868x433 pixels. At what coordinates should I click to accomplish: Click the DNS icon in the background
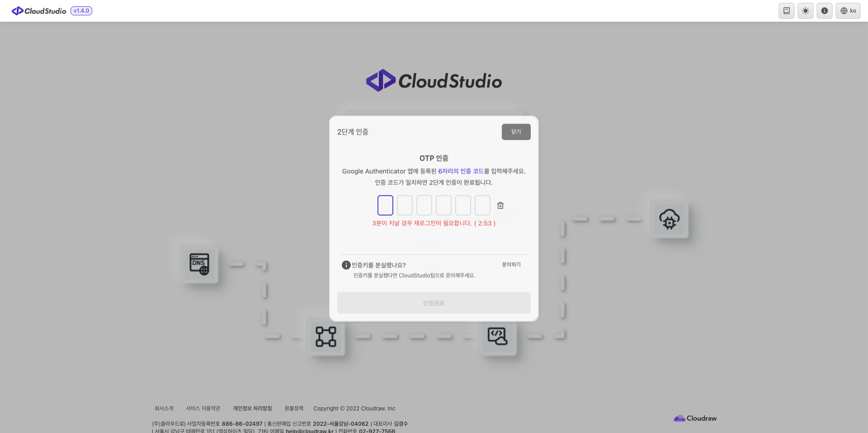pyautogui.click(x=199, y=264)
